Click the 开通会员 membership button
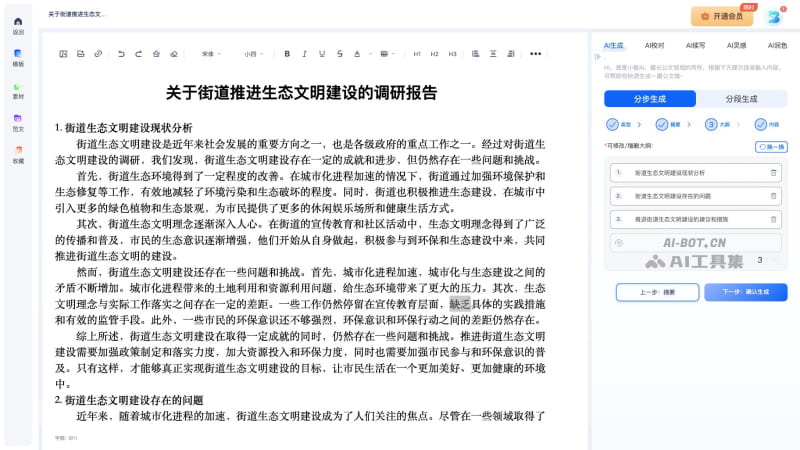The image size is (800, 450). pos(722,16)
